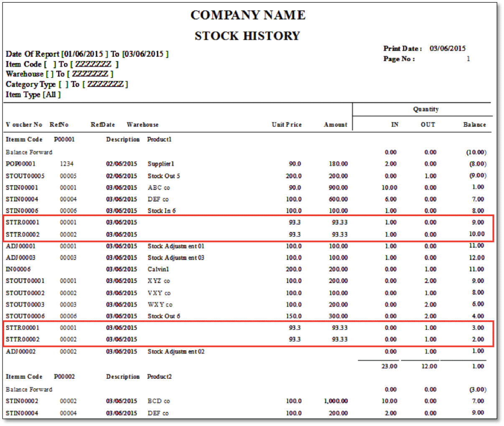
Task: Click the Supplier1 warehouse entry
Action: (x=160, y=164)
